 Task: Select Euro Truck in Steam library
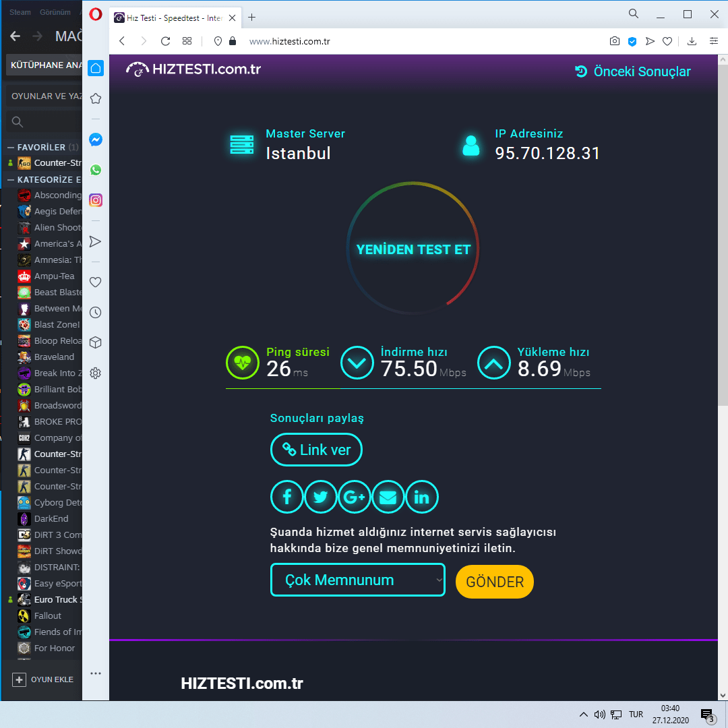coord(50,599)
